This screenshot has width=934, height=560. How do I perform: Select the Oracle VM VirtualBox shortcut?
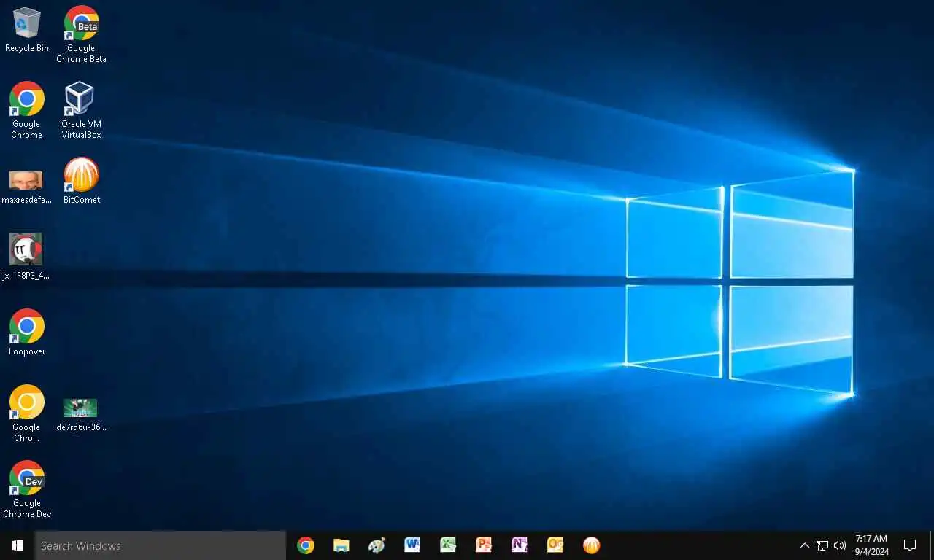point(81,110)
